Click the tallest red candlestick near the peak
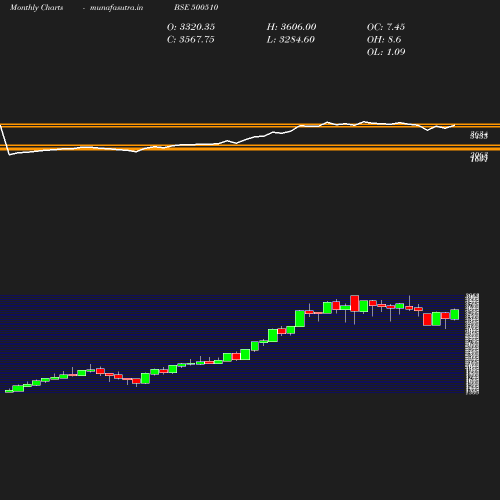 [x=355, y=303]
